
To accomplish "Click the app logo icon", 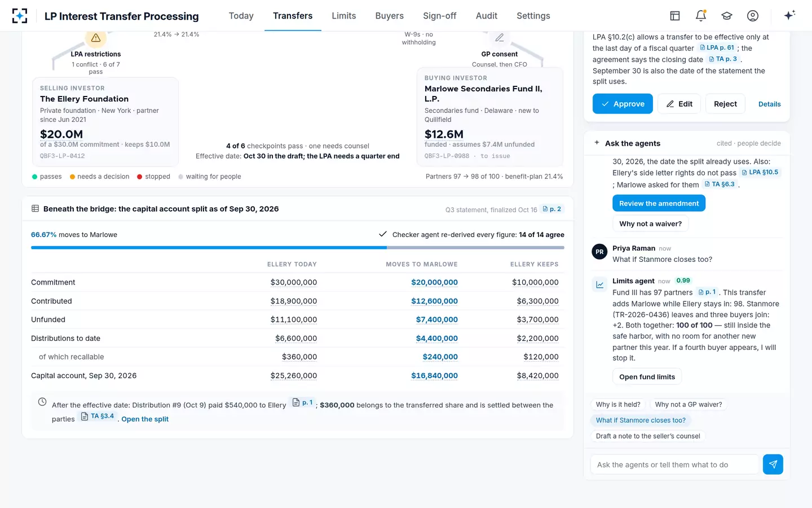I will tap(20, 16).
